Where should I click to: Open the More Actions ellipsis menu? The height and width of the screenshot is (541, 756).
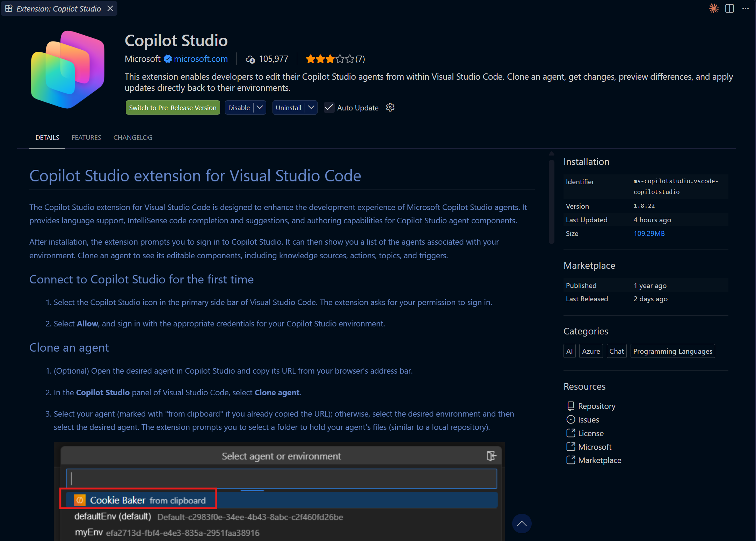coord(745,8)
